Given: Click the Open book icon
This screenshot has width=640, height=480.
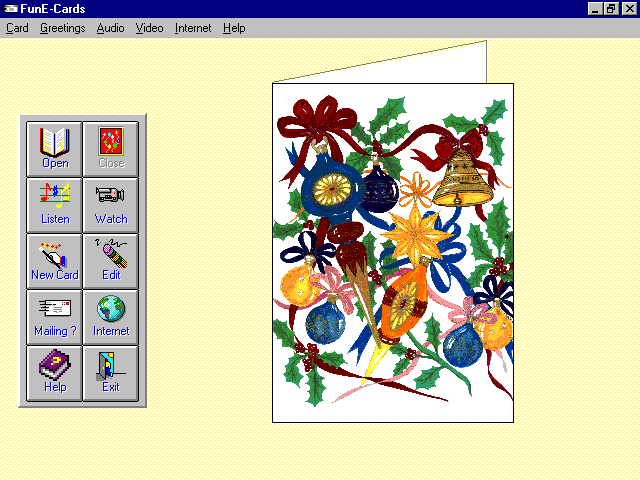Looking at the screenshot, I should [55, 148].
